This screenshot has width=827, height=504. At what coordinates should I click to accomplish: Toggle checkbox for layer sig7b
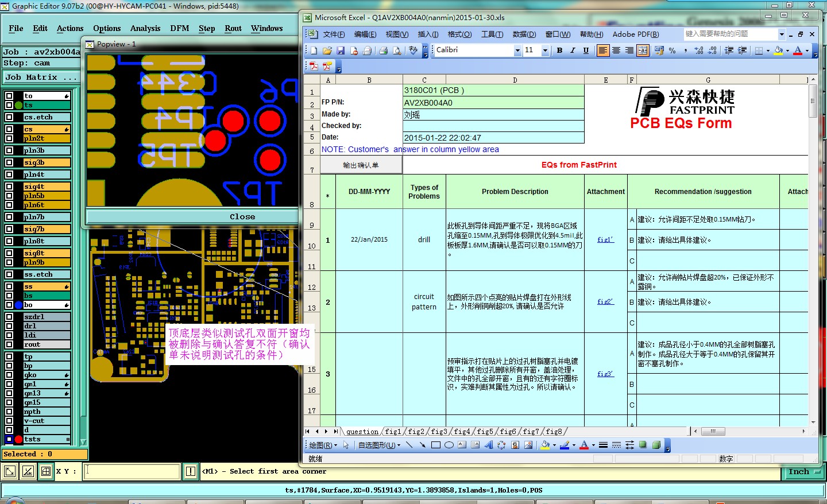[x=9, y=229]
